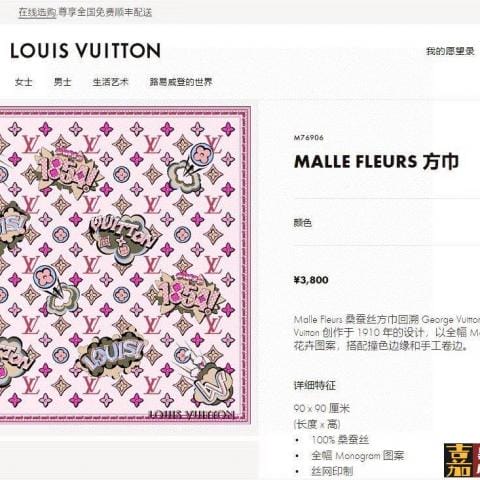Click the 全幅 Monogram 图案 bullet item
Viewport: 480px width, 480px height.
[x=358, y=456]
